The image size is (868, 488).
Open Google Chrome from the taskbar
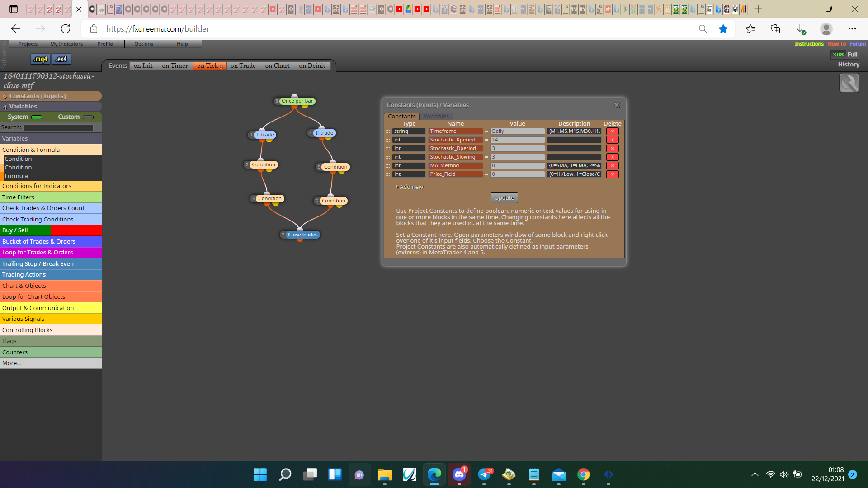(584, 474)
